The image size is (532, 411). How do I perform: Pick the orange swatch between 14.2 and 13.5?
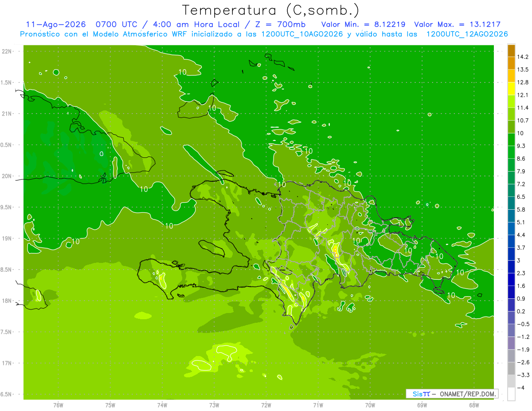coord(511,63)
